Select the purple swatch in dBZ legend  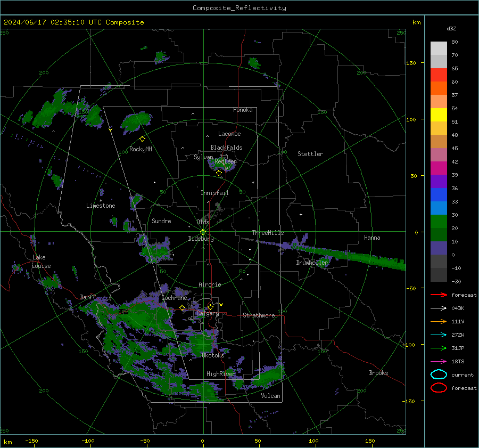pos(439,181)
